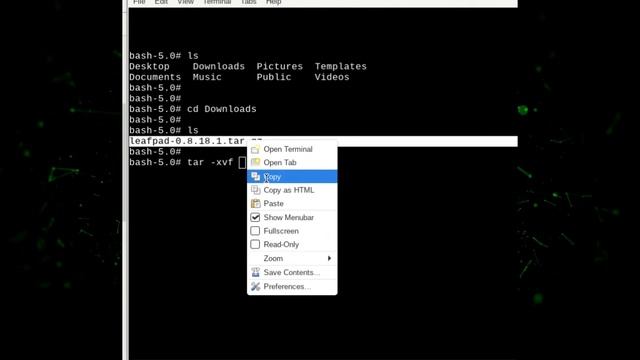Click the Open Terminal icon in context menu
The height and width of the screenshot is (360, 640).
[x=256, y=149]
